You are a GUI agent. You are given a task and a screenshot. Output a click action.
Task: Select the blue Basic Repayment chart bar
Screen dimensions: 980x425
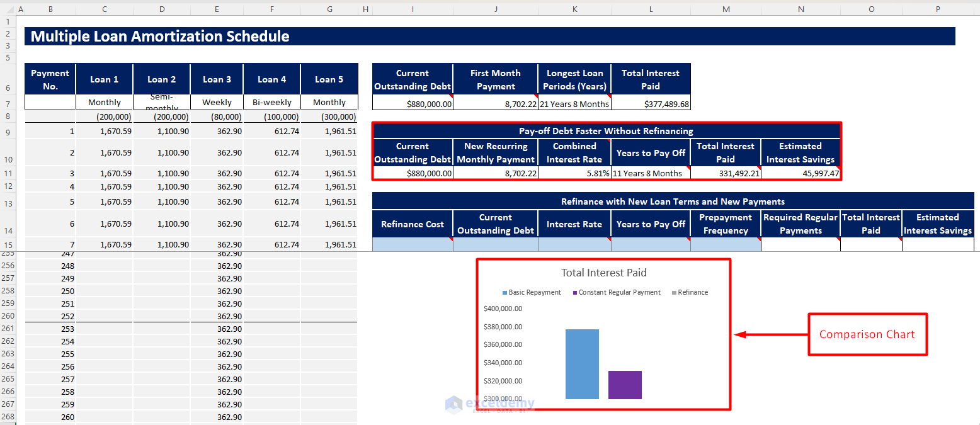pyautogui.click(x=582, y=364)
